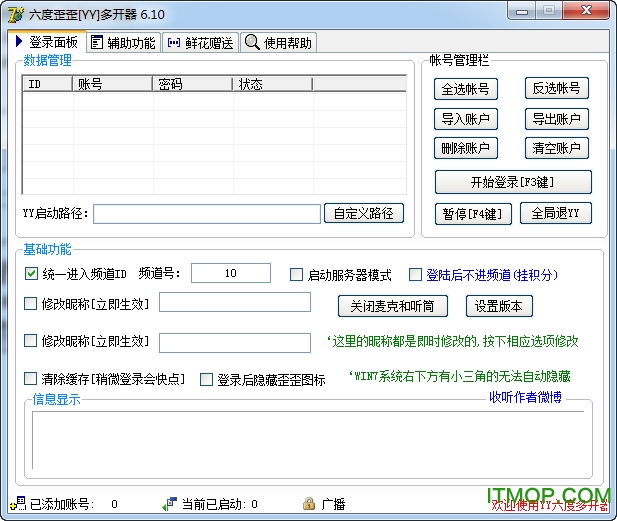Click the 全选帐号 button
This screenshot has height=521, width=617.
click(465, 88)
